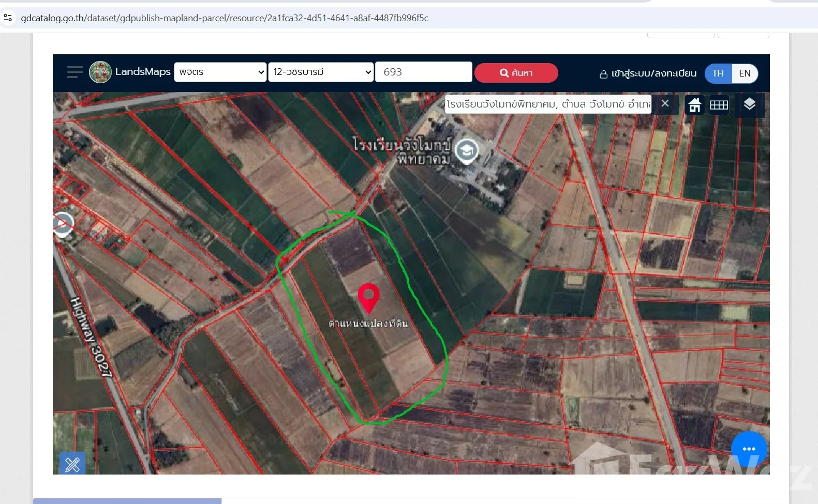818x504 pixels.
Task: Open the LandsMaps hamburger menu
Action: [x=75, y=72]
